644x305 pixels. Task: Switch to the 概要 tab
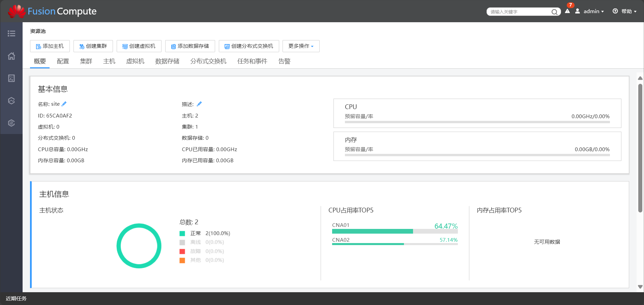(x=40, y=61)
